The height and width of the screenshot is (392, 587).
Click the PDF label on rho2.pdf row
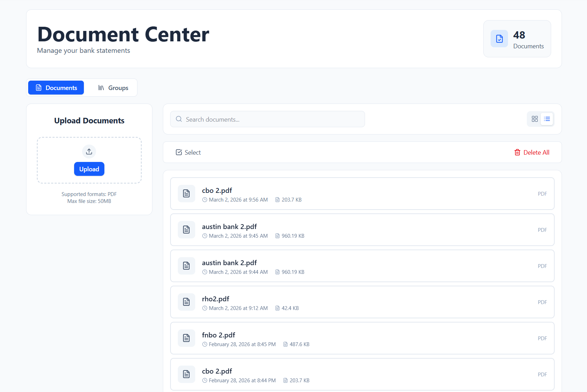coord(542,302)
